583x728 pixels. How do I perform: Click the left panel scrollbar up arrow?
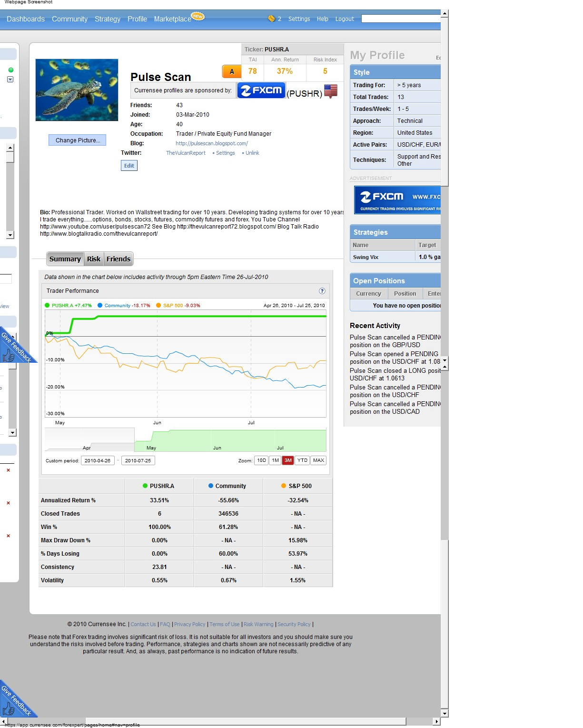pyautogui.click(x=10, y=148)
